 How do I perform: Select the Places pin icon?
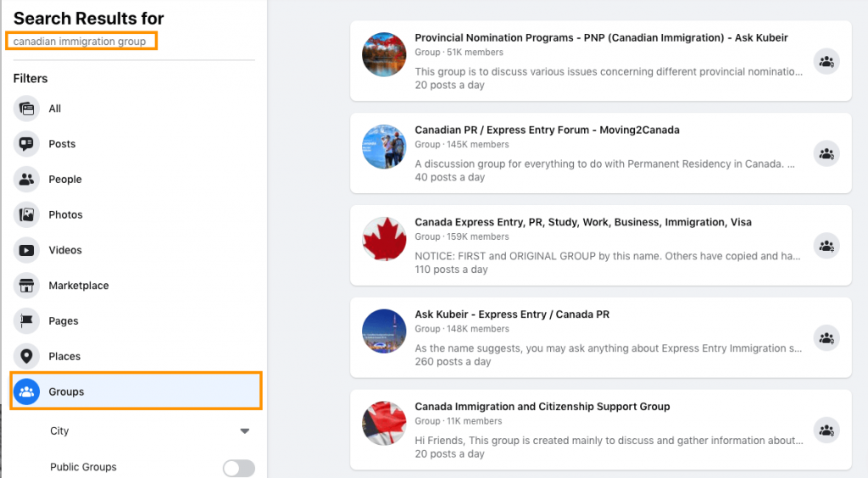(26, 356)
